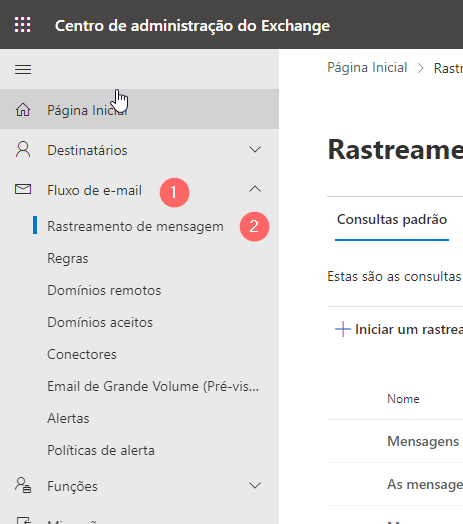
Task: Click the plus icon for Iniciar um rastreamento
Action: 343,329
